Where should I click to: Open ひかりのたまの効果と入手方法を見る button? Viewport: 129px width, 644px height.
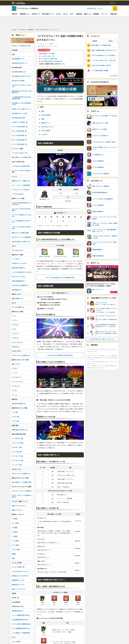(x=60, y=355)
